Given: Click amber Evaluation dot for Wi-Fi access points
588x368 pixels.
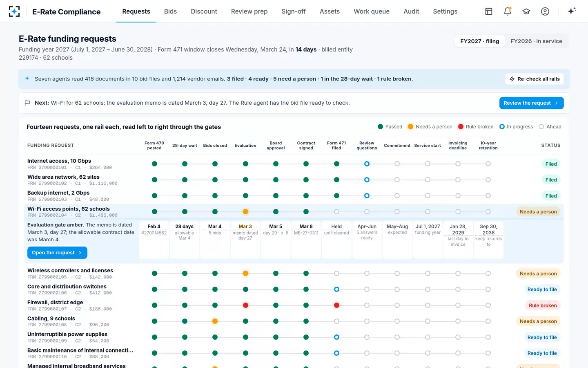Looking at the screenshot, I should [245, 212].
